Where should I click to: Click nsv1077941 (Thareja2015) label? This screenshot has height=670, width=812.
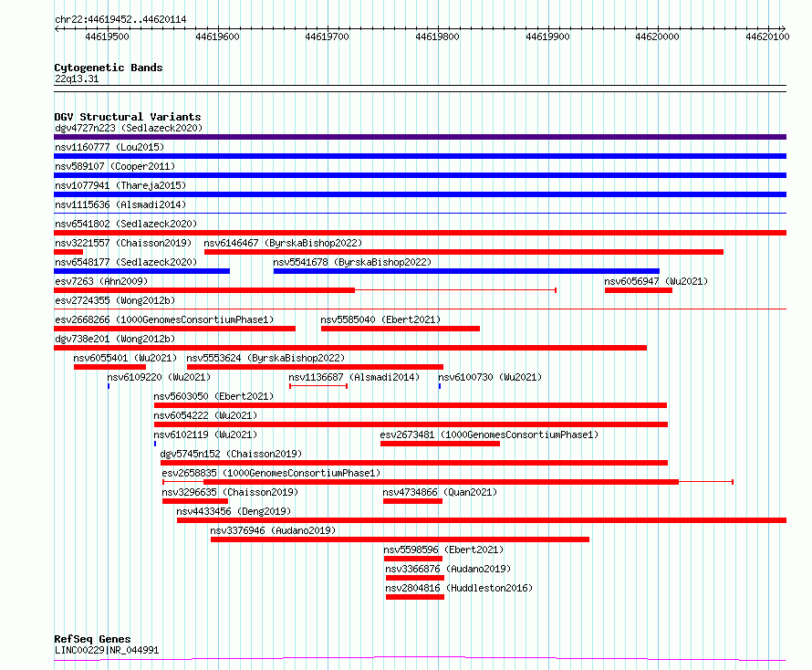coord(120,185)
